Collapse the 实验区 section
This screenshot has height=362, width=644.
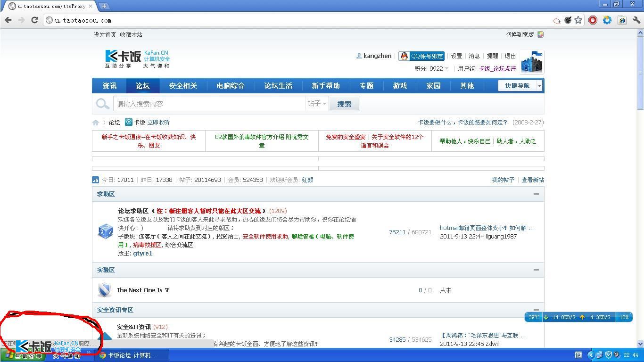pos(536,270)
